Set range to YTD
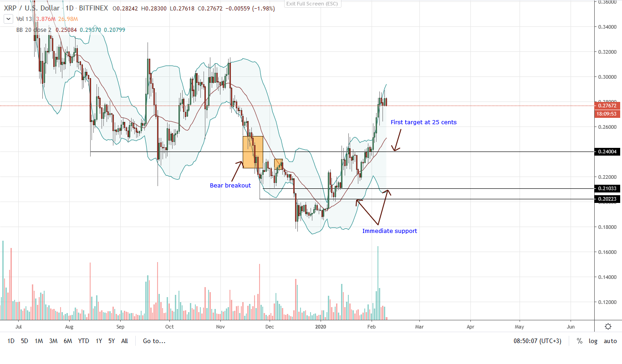The height and width of the screenshot is (364, 622). click(x=83, y=341)
